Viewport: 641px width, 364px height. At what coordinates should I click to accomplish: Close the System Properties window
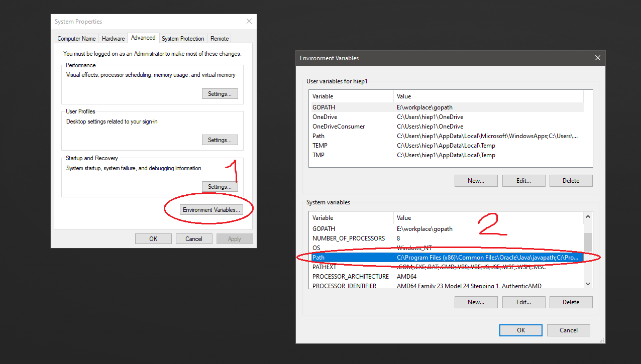click(249, 22)
